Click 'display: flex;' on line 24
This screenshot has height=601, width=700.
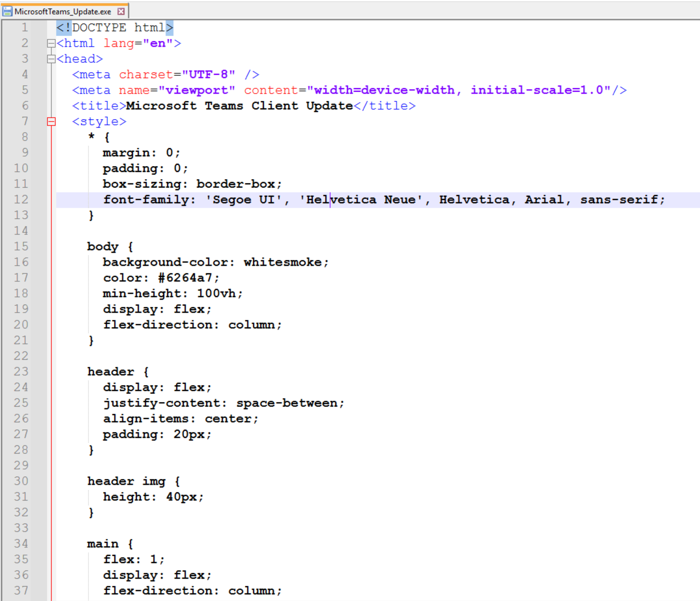pos(157,387)
